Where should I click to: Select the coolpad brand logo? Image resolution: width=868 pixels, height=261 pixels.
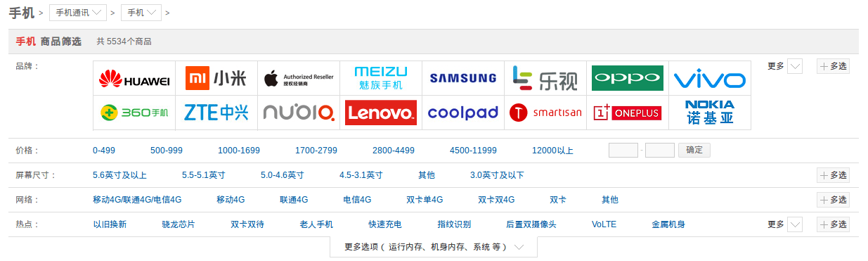[x=463, y=113]
